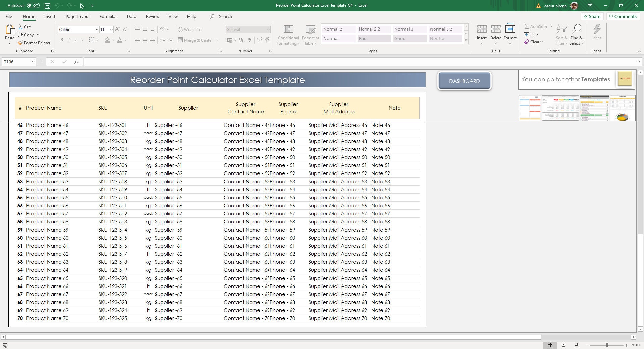Click the Increase Decimal icon
Viewport: 644px width, 349px height.
click(260, 40)
